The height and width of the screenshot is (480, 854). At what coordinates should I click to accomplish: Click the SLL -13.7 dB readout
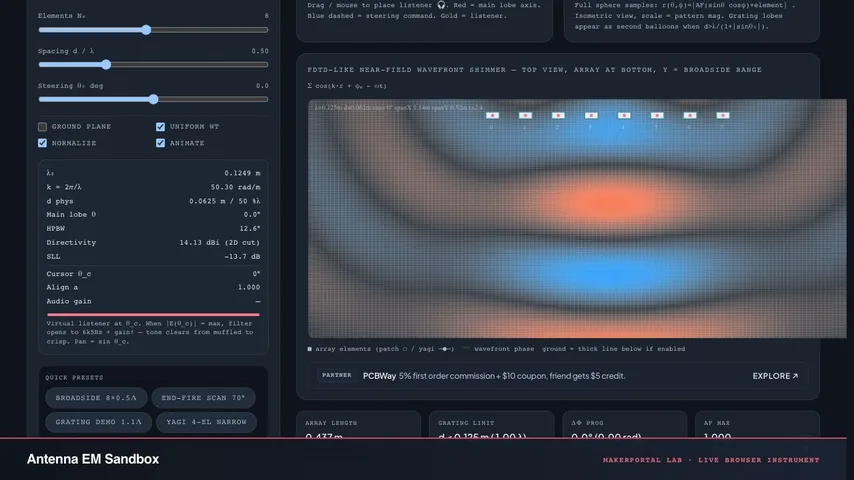(242, 257)
